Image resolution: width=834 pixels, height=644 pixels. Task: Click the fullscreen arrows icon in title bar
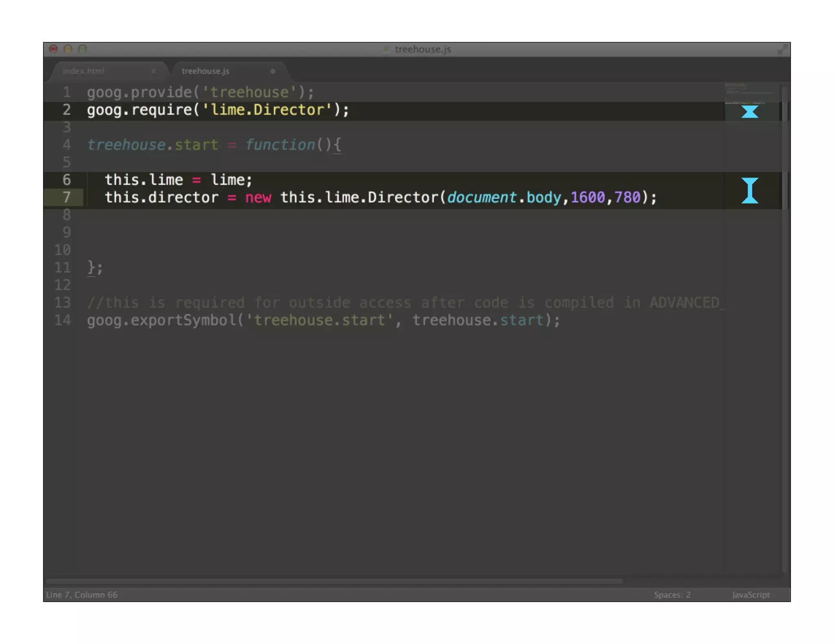tap(782, 49)
